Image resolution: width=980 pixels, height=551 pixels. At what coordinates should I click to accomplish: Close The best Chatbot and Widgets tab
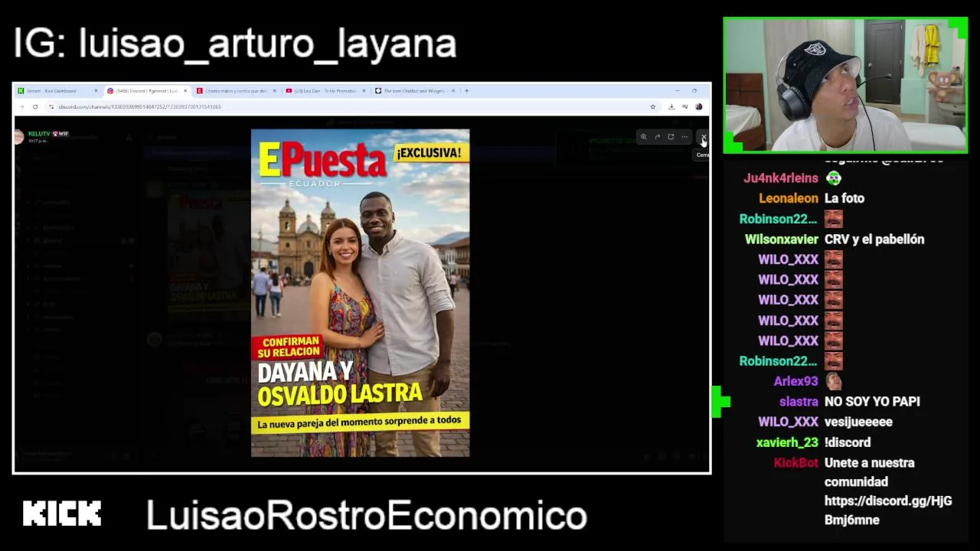(453, 90)
